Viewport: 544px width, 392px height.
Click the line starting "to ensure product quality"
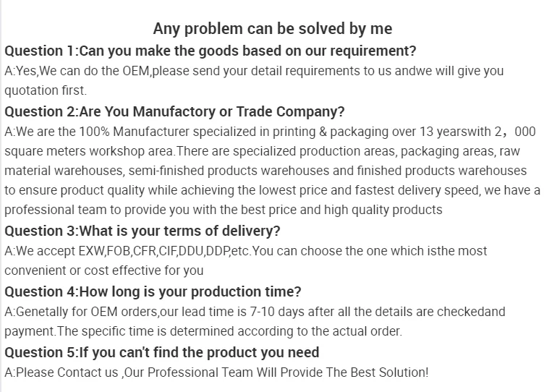click(x=272, y=190)
